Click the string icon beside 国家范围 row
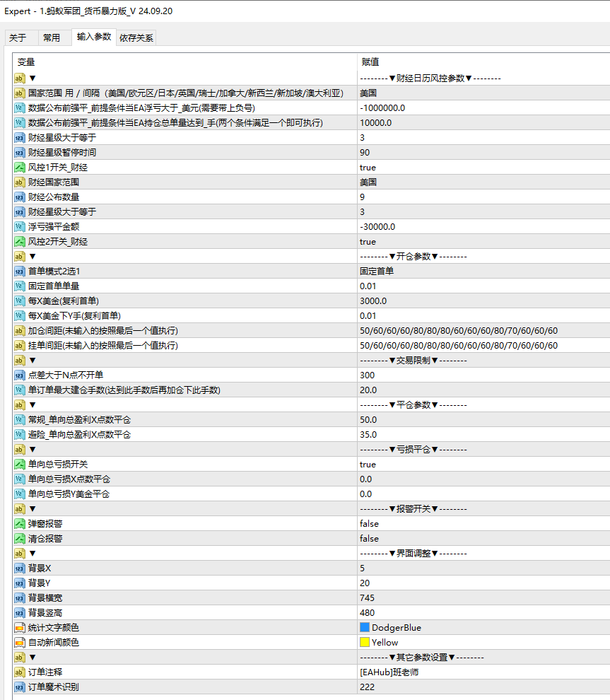The width and height of the screenshot is (610, 700). click(x=19, y=93)
